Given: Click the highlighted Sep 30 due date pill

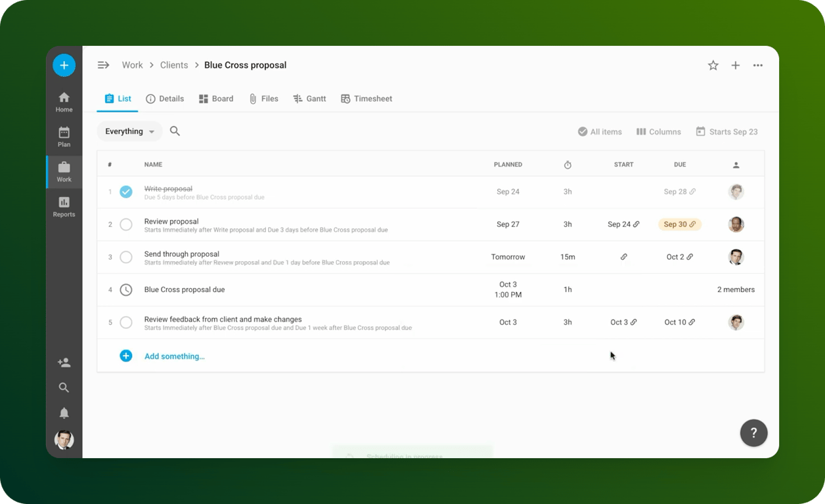Looking at the screenshot, I should (x=680, y=224).
